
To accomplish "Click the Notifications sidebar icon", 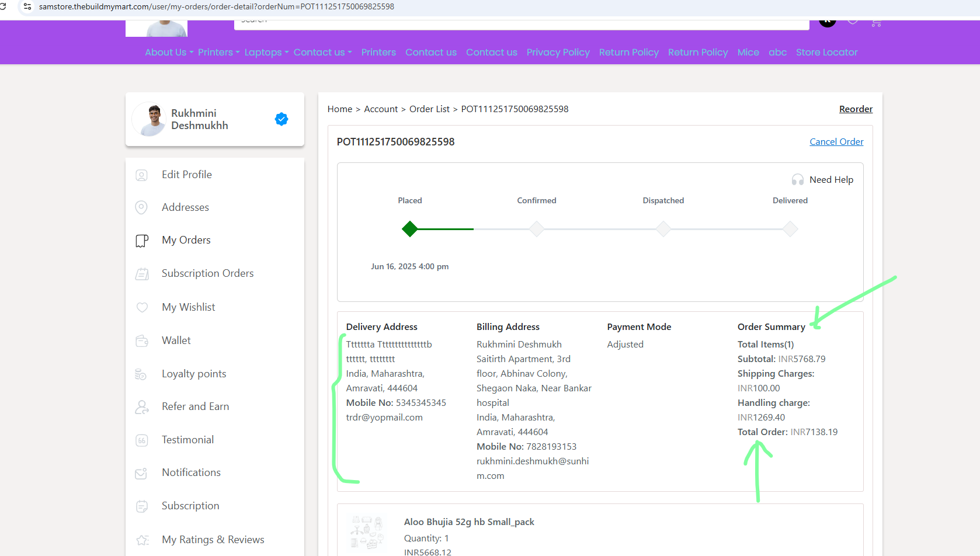I will pyautogui.click(x=141, y=473).
